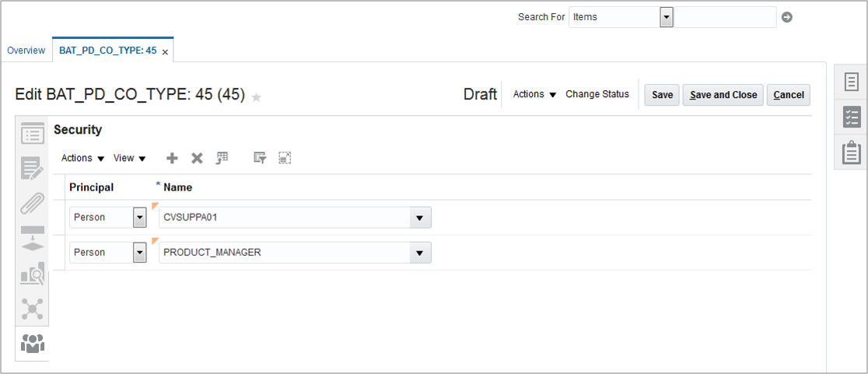
Task: Click the add row plus icon
Action: [173, 158]
